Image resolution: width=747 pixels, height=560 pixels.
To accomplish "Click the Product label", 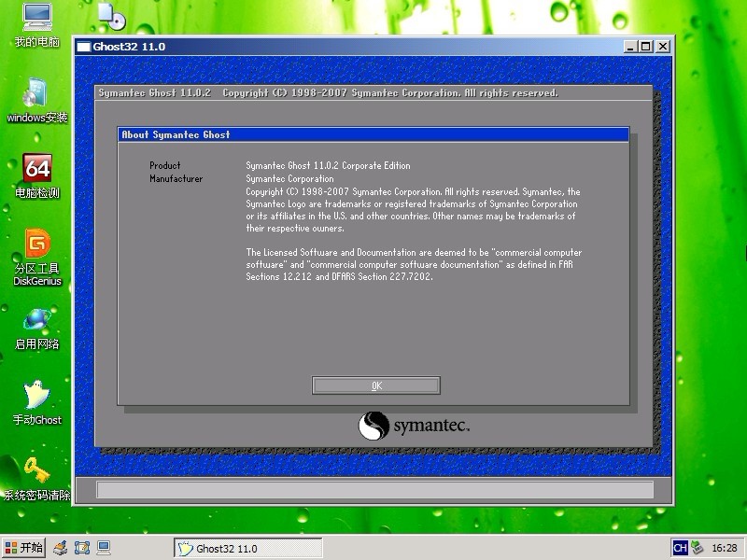I will (165, 166).
